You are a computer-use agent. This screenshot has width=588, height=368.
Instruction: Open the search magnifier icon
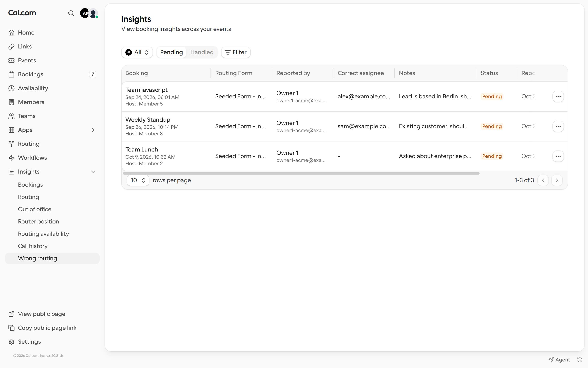pos(71,13)
